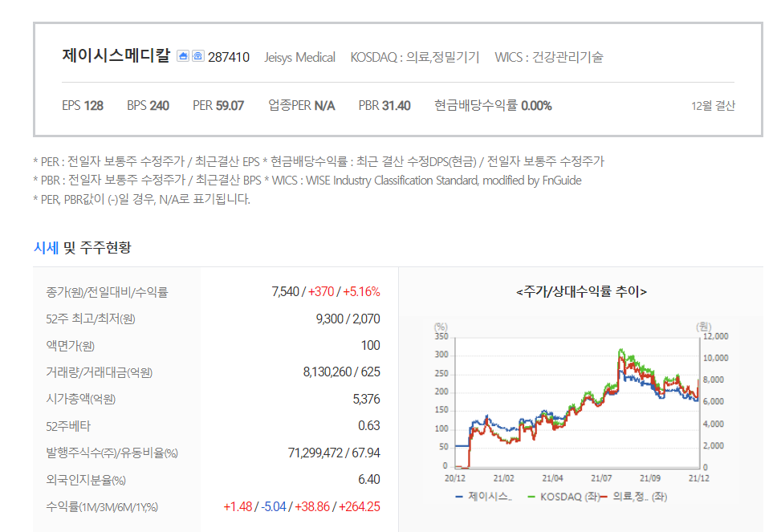This screenshot has width=777, height=532.
Task: Open the company homepage icon next to 제이시스메디칼
Action: (183, 56)
